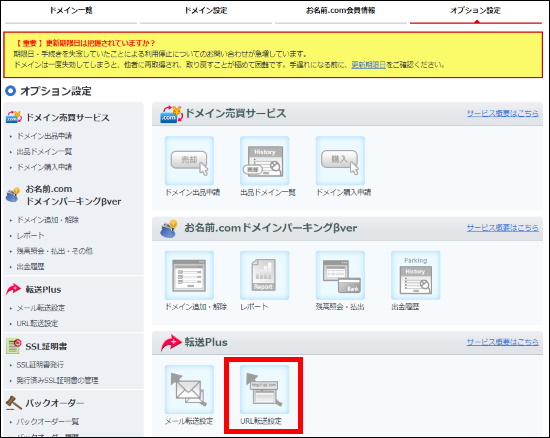This screenshot has height=438, width=550.
Task: Click ドメイン売買サービス icon in left sidebar
Action: pos(14,117)
